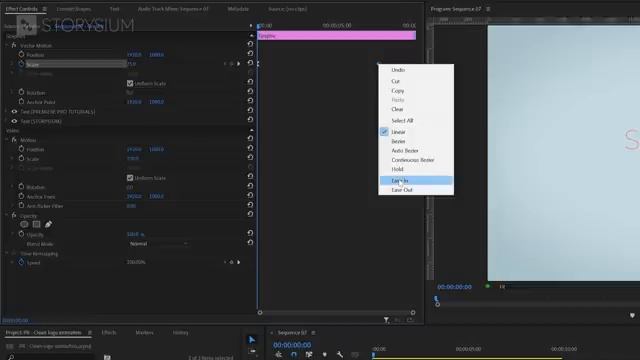The width and height of the screenshot is (640, 360).
Task: Choose Continuous Bezier from context menu
Action: 416,160
